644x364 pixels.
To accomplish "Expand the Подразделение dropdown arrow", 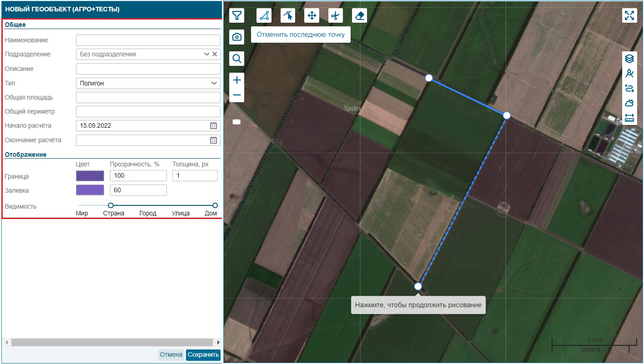I will pos(206,54).
